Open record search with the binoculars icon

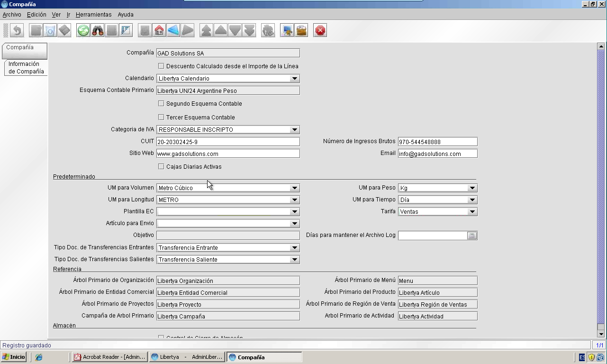click(x=98, y=31)
